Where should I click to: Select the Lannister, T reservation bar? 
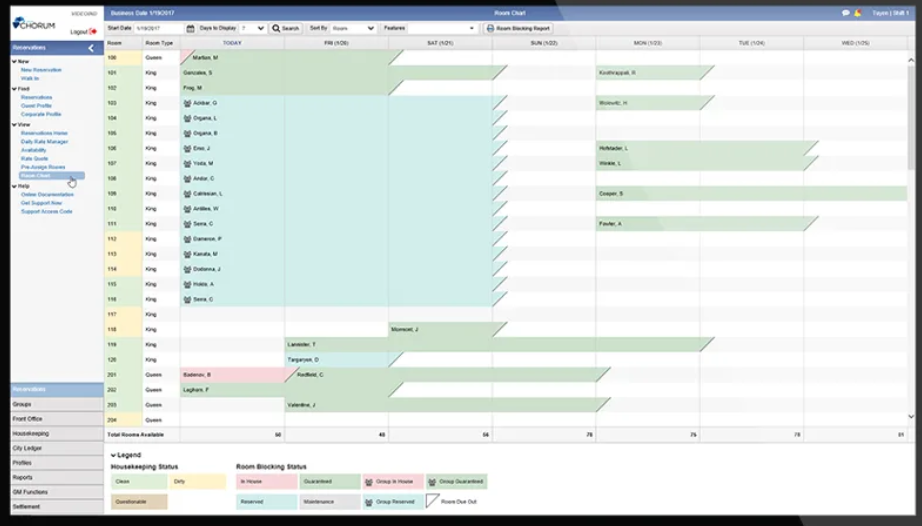pyautogui.click(x=499, y=344)
